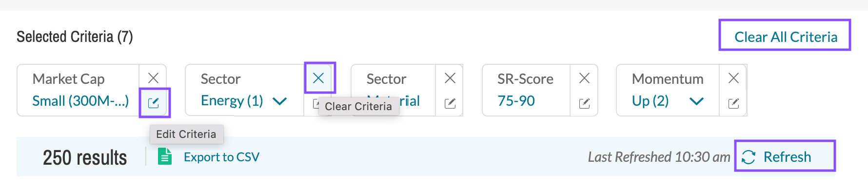
Task: Edit the Momentum criteria
Action: [733, 103]
